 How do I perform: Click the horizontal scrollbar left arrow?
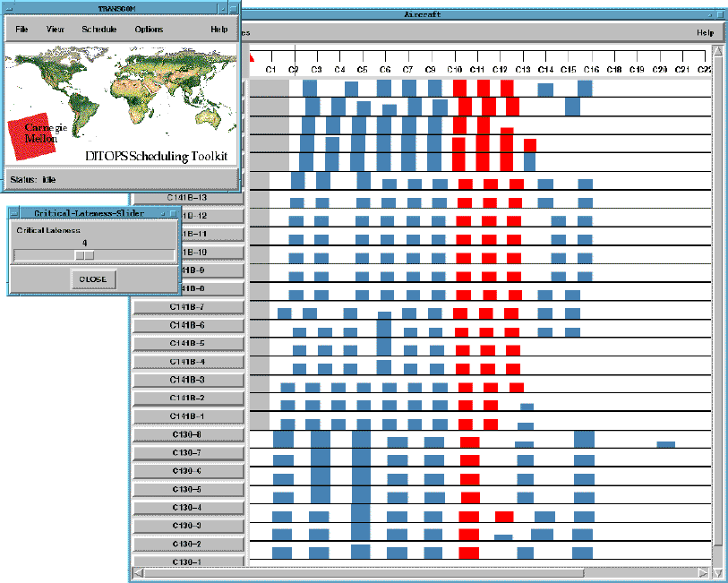pos(137,572)
